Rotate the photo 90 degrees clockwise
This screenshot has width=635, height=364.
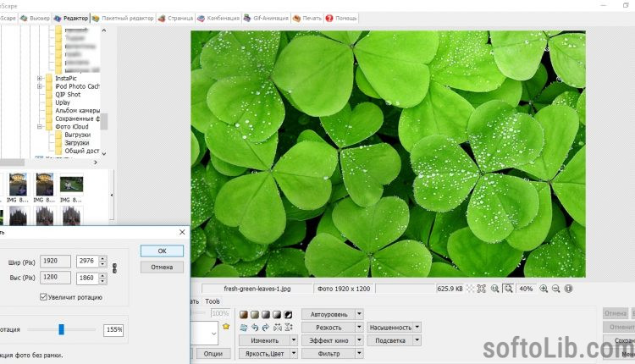266,327
